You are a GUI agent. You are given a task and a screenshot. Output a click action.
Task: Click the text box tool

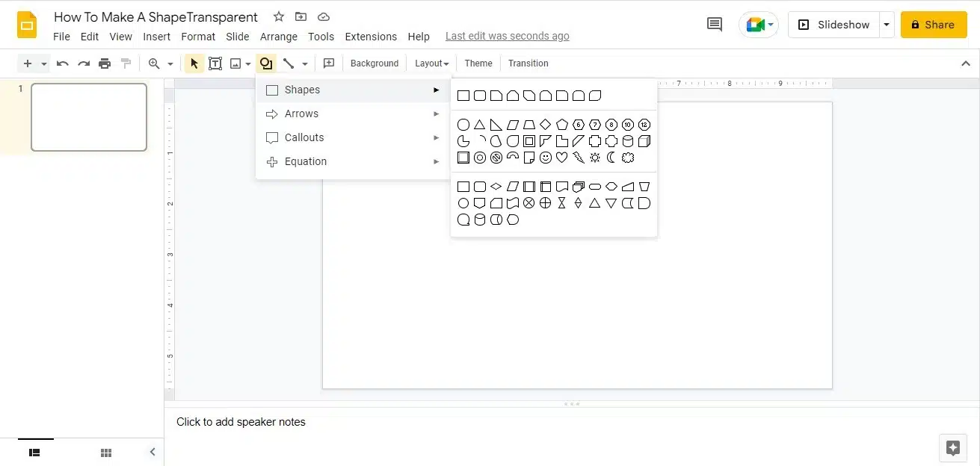click(215, 63)
